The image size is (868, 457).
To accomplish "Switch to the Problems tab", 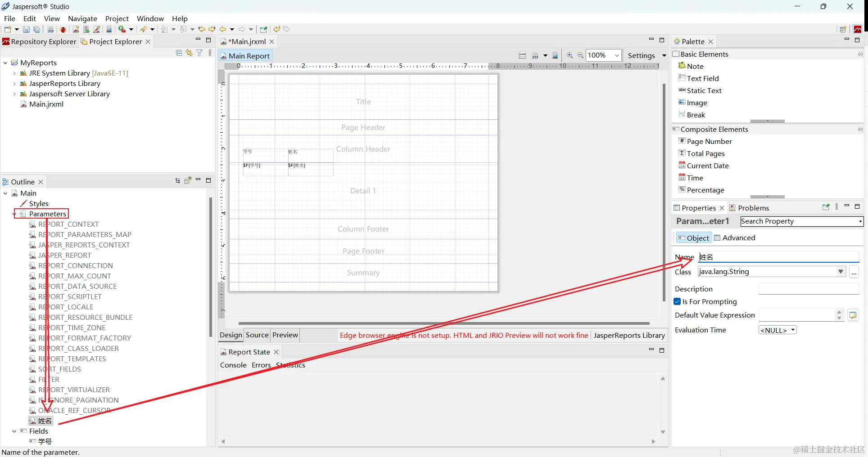I will [749, 208].
